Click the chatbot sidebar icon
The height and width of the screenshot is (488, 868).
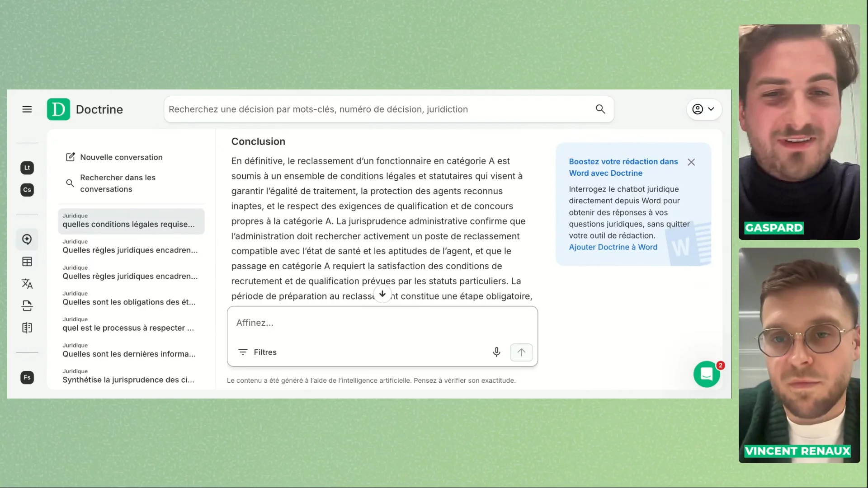tap(27, 239)
